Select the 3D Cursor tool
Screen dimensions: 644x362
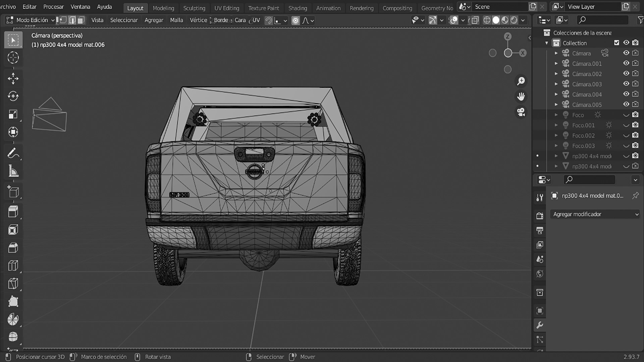13,58
